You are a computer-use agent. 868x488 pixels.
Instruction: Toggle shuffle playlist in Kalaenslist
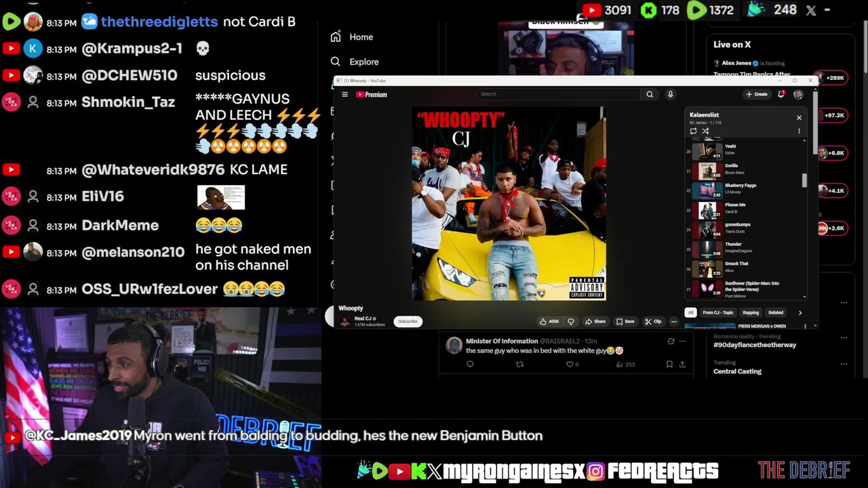705,131
